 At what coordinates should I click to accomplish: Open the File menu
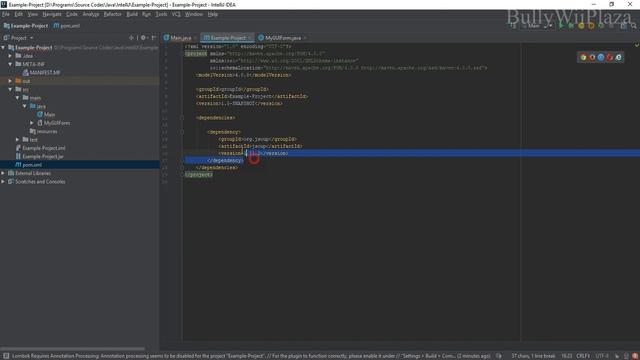[6, 14]
